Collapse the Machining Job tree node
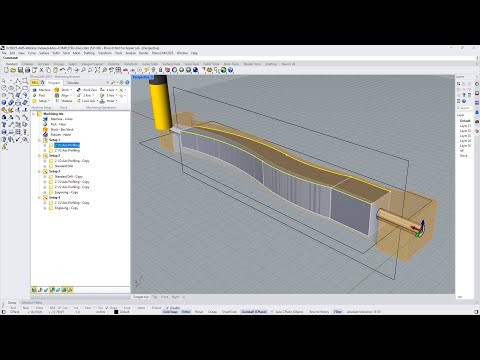Screen dimensions: 480x360 click(34, 114)
